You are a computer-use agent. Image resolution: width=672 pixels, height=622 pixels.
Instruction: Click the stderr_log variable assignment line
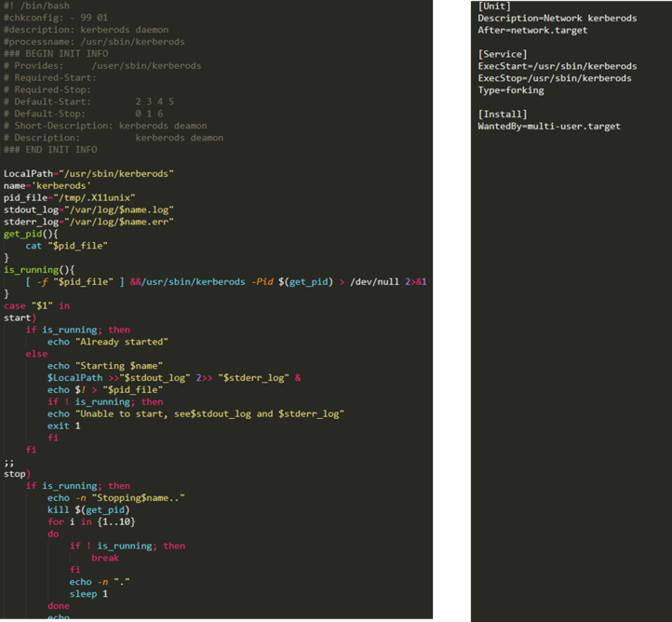click(x=88, y=222)
